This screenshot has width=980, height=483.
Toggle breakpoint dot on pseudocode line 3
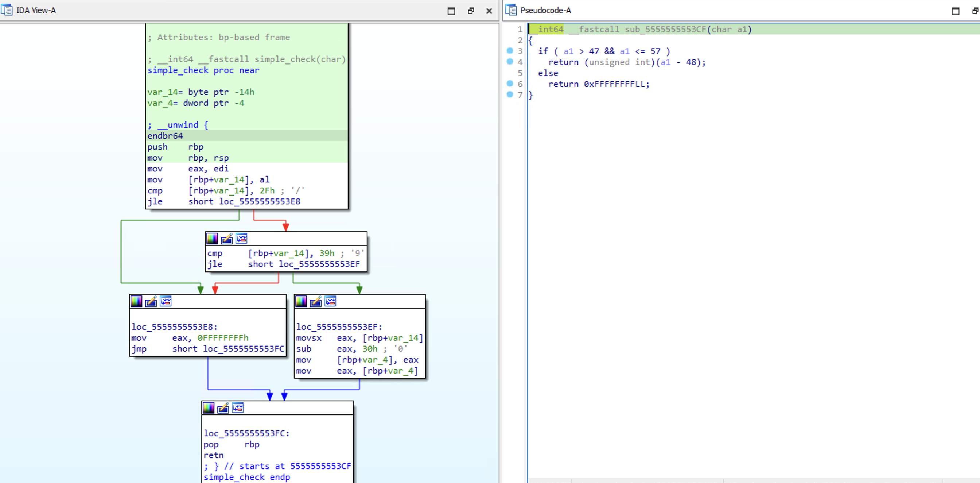(x=510, y=51)
